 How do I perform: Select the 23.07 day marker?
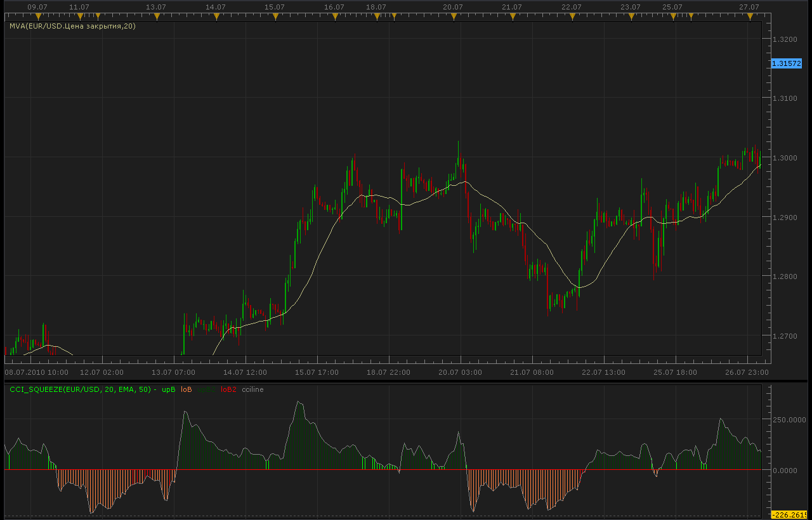(x=631, y=16)
